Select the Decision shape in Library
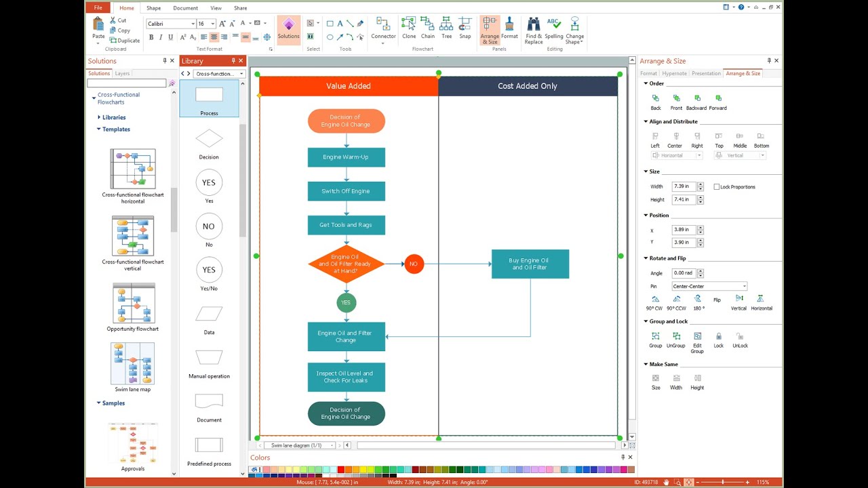Image resolution: width=868 pixels, height=488 pixels. point(209,144)
